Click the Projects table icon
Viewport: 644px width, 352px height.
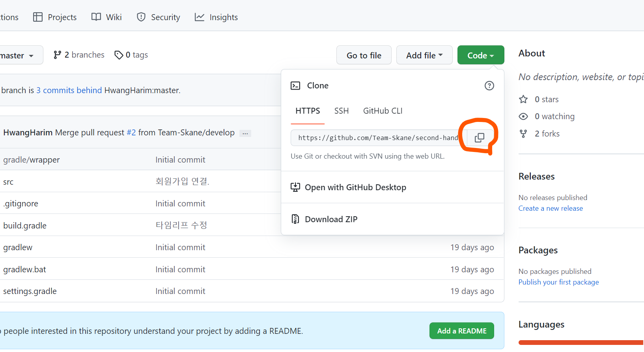(x=38, y=17)
